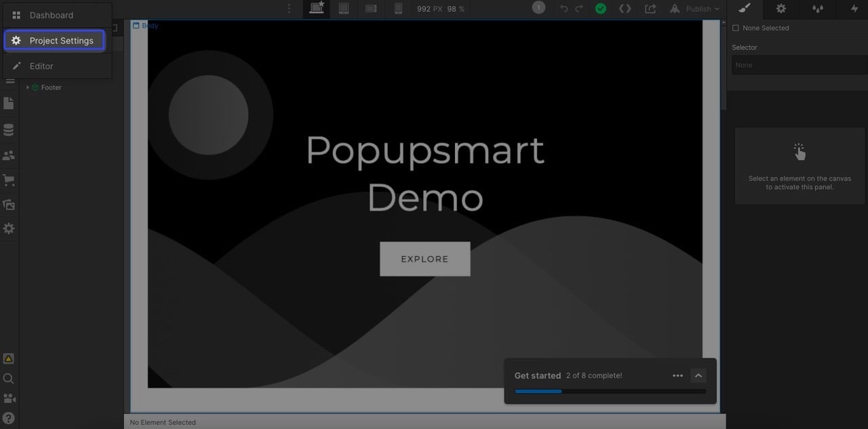Click the EXPLORE button on canvas
The height and width of the screenshot is (429, 868).
pos(425,259)
